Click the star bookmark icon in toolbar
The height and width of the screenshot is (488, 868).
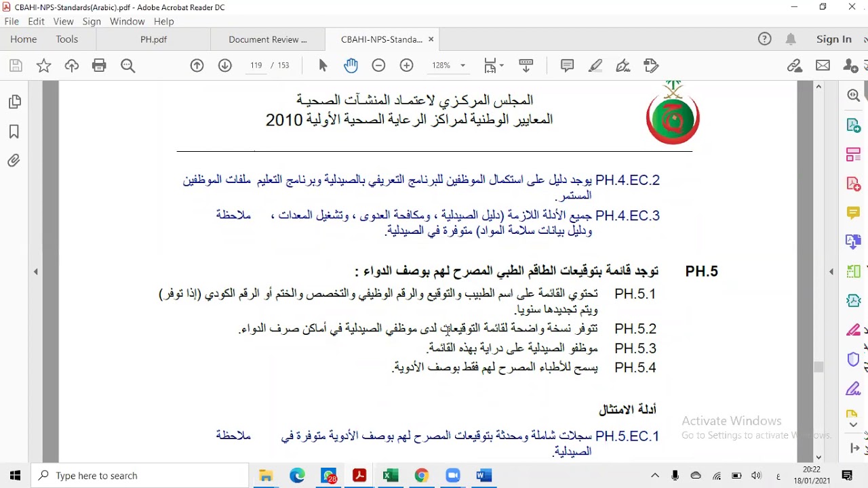pos(43,66)
